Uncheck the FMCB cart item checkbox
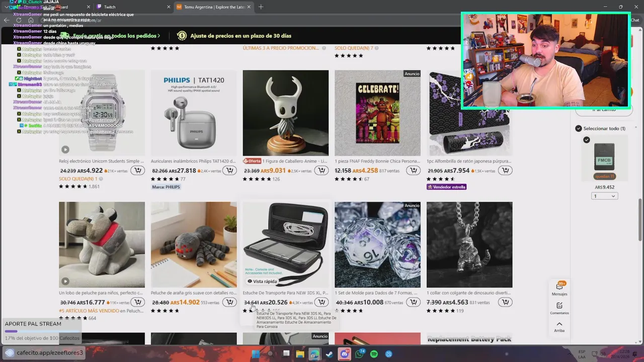Viewport: 644px width, 362px height. (587, 140)
